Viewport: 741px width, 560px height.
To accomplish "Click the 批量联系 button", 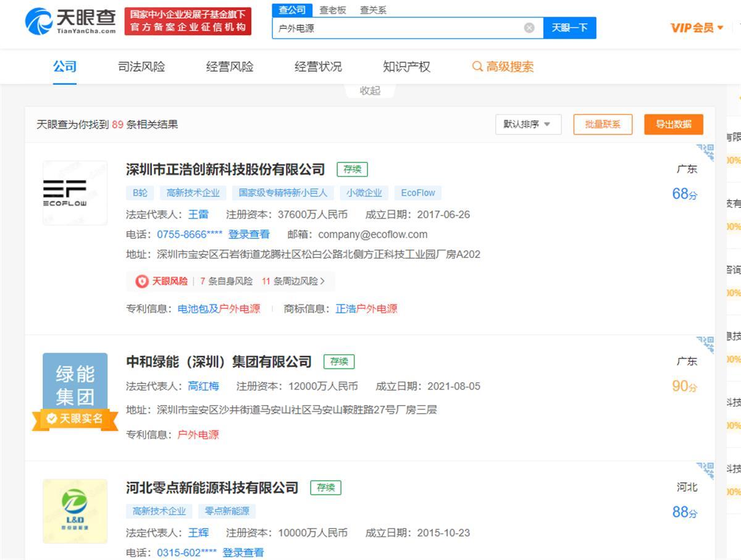I will pyautogui.click(x=602, y=124).
